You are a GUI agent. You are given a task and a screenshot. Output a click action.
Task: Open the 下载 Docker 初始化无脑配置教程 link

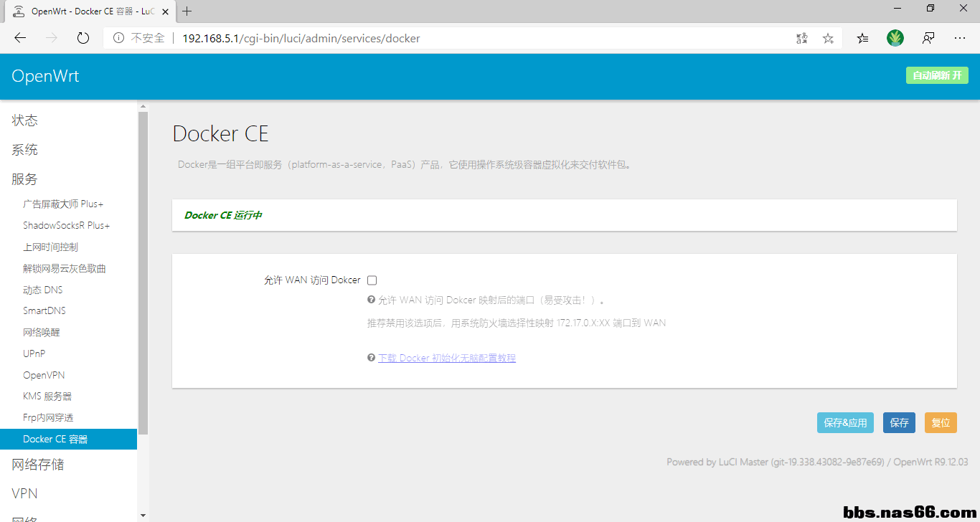[446, 358]
